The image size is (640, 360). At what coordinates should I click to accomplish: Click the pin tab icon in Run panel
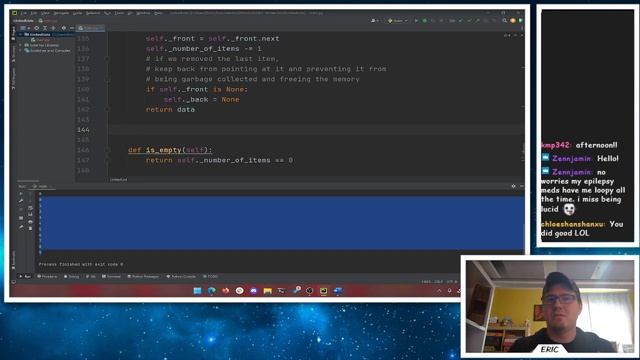tap(21, 227)
